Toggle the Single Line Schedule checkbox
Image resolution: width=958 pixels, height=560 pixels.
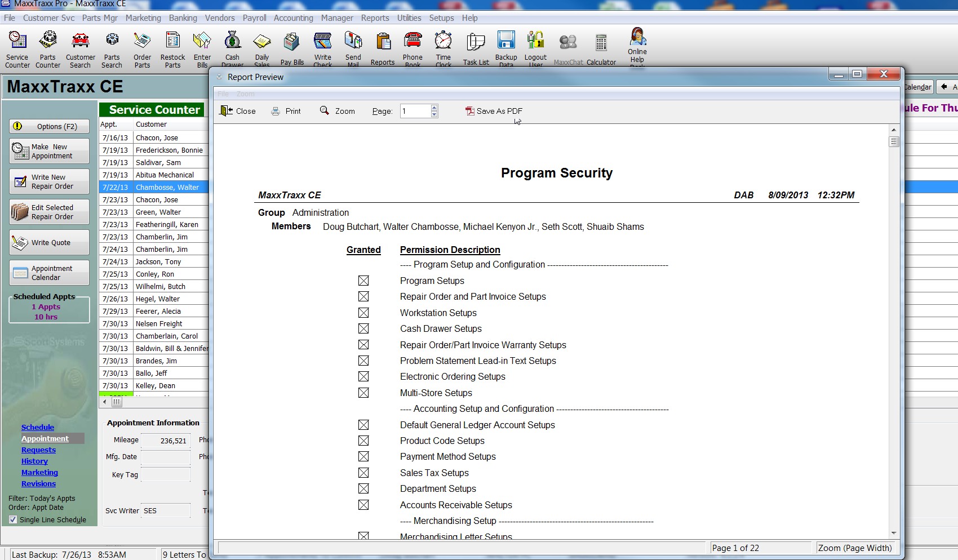coord(13,519)
